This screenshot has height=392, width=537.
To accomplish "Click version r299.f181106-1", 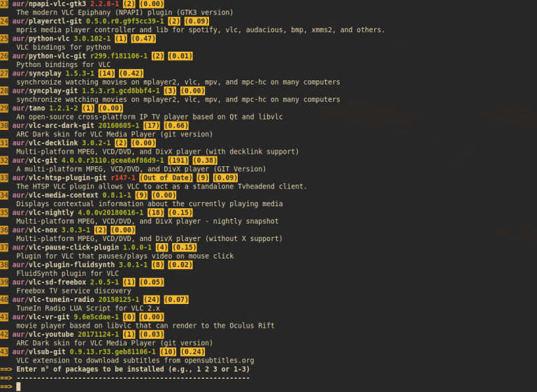I will (x=119, y=56).
